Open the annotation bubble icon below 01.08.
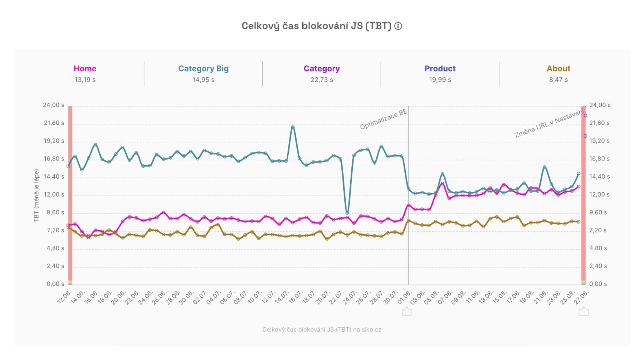This screenshot has width=644, height=362. pos(407,312)
